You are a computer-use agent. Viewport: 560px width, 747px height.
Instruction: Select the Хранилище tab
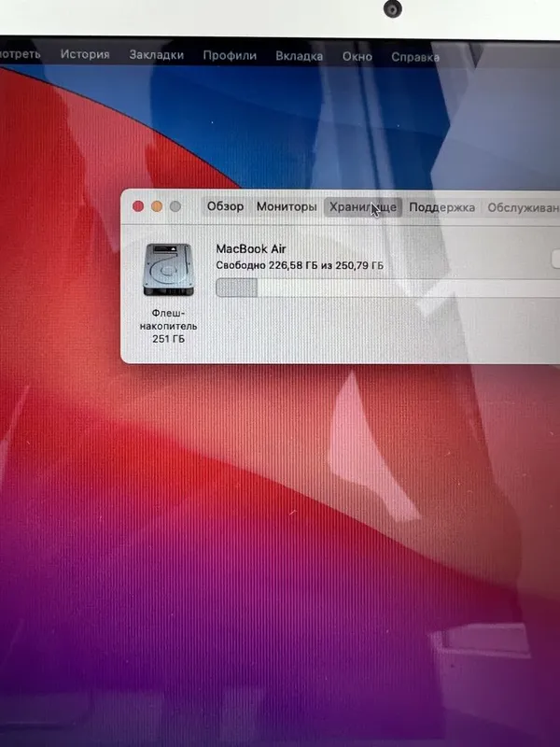[x=363, y=206]
